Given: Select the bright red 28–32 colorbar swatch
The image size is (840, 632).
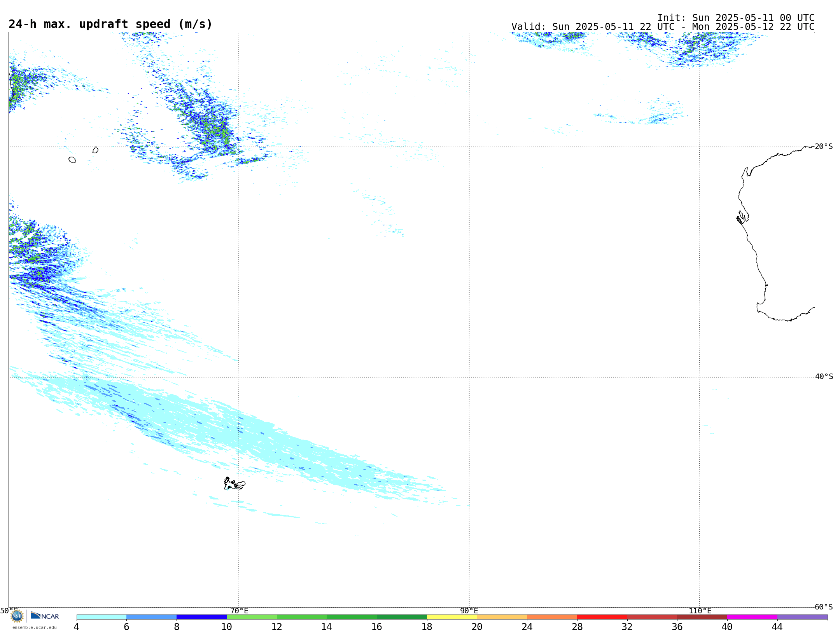Looking at the screenshot, I should (x=602, y=617).
